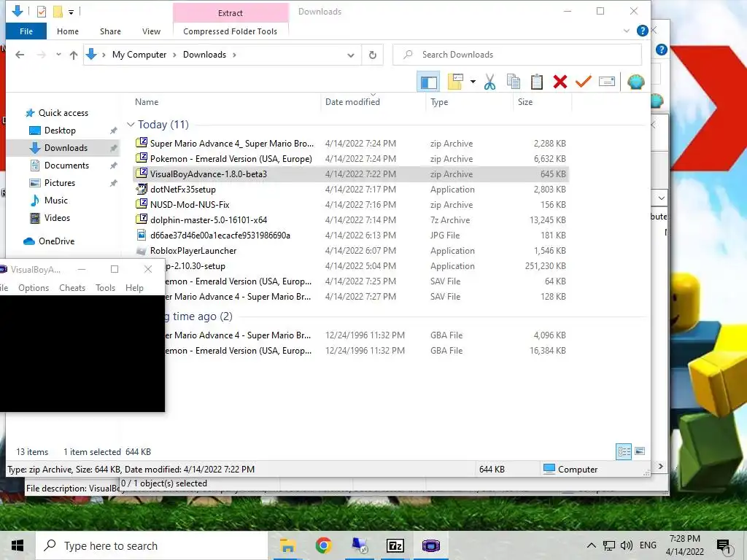Select Quick access in the navigation pane
Viewport: 747px width, 560px height.
[63, 113]
